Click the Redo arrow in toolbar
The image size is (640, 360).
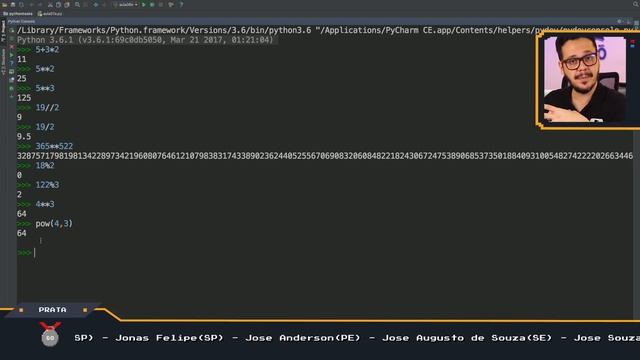click(40, 5)
